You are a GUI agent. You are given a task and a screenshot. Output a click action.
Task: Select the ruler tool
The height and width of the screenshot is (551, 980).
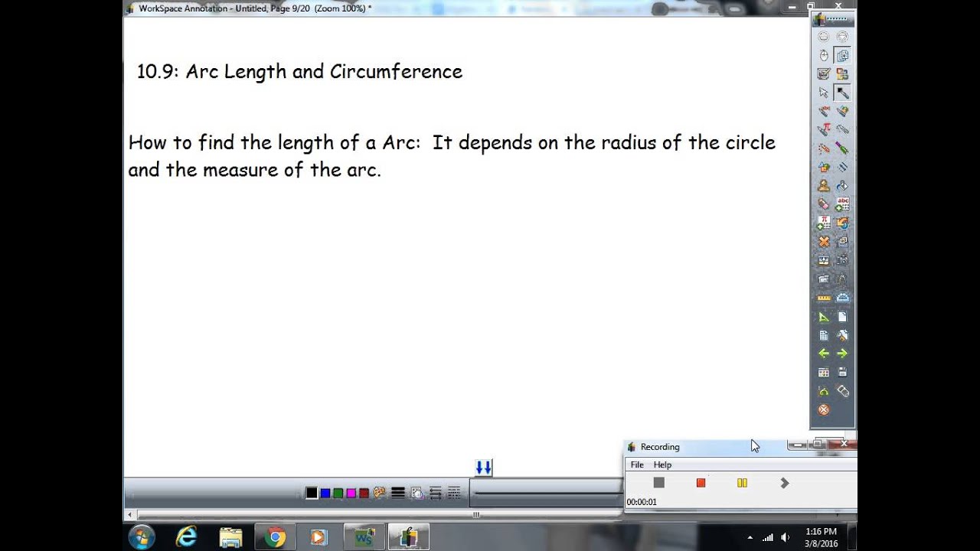click(824, 298)
